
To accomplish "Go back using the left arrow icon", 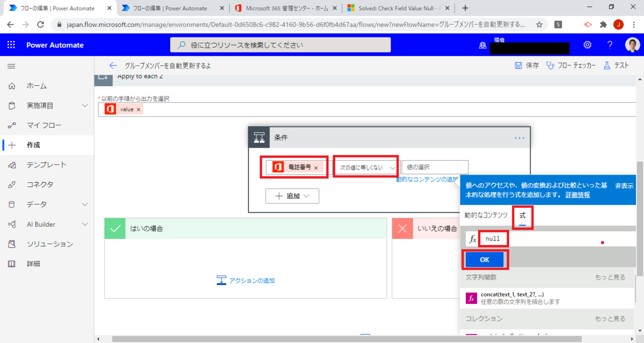I will [113, 65].
